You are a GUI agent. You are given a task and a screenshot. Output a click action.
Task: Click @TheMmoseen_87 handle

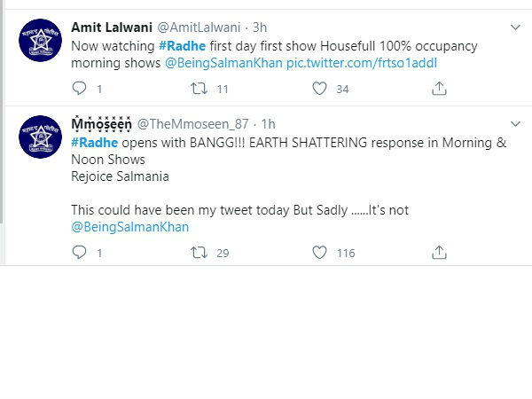192,124
